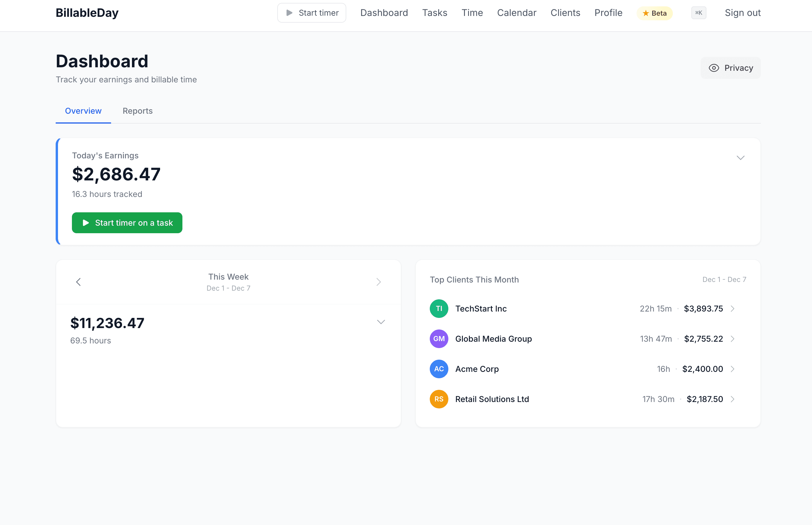Click the eye icon on the Privacy button
This screenshot has height=525, width=812.
[x=714, y=68]
